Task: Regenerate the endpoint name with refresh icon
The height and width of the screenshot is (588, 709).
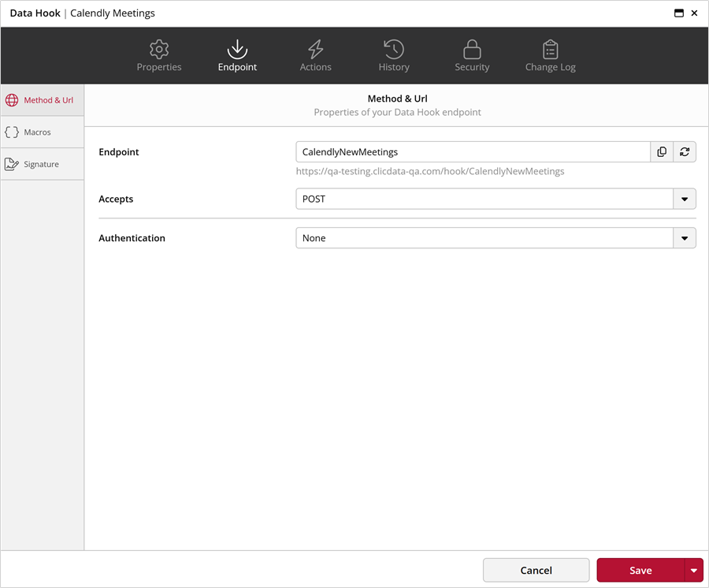Action: [x=685, y=152]
